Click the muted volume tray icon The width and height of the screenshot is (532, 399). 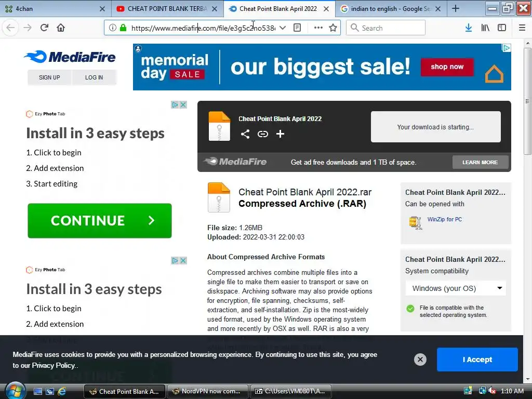492,391
